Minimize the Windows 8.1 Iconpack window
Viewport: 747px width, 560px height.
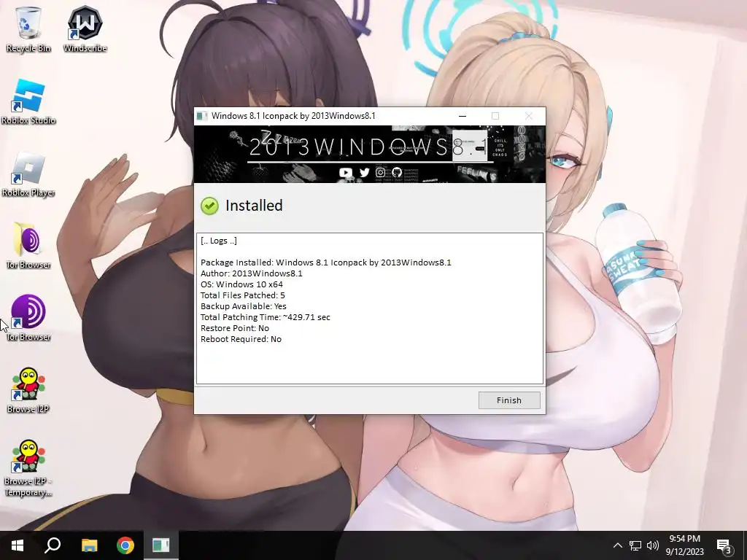462,116
